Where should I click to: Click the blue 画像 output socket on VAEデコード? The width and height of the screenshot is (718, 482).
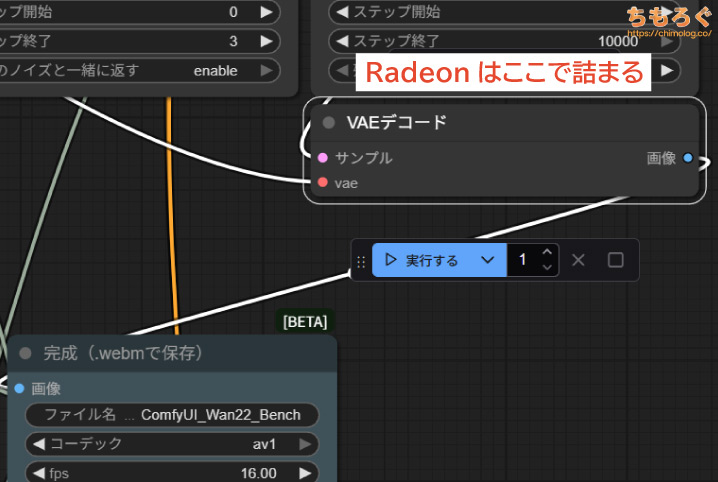coord(688,157)
